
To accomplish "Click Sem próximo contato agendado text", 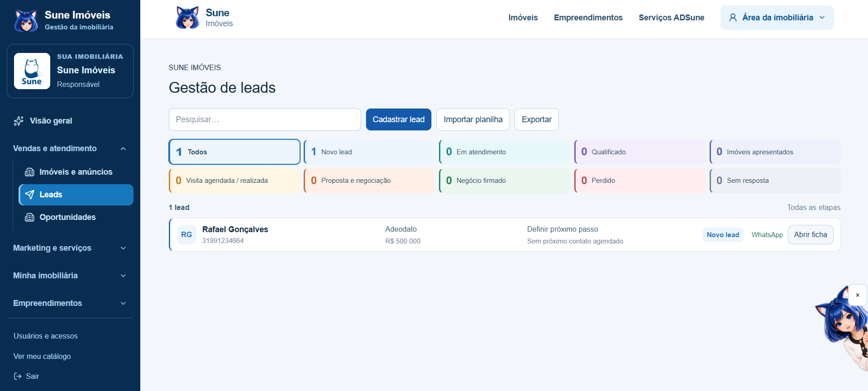I will coord(575,241).
